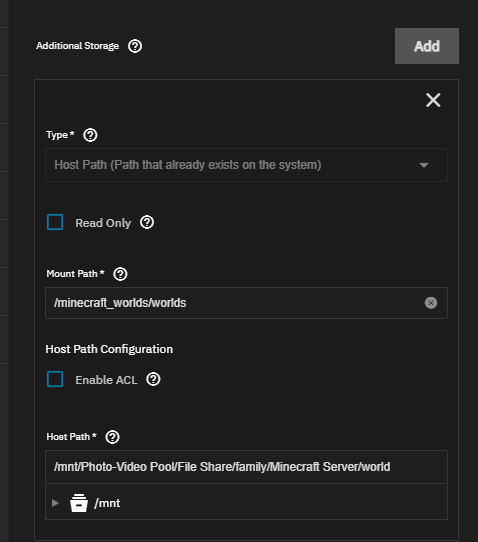Show Read Only help tooltip

pyautogui.click(x=147, y=222)
